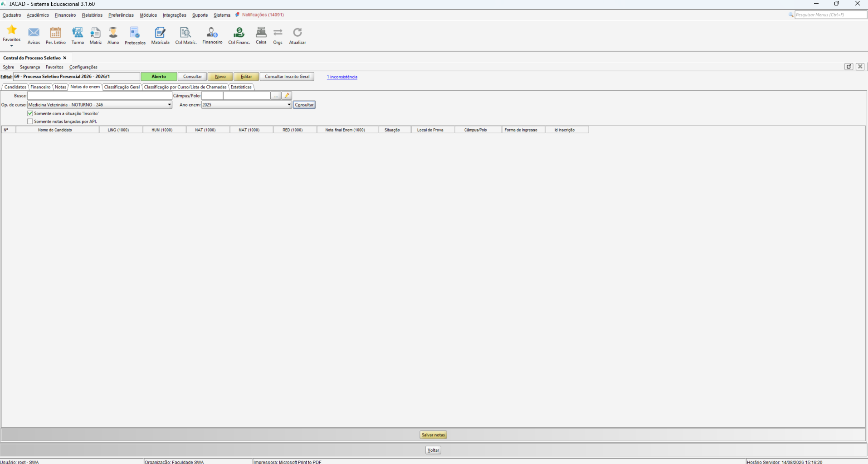
Task: Click the detach panel icon
Action: 849,66
